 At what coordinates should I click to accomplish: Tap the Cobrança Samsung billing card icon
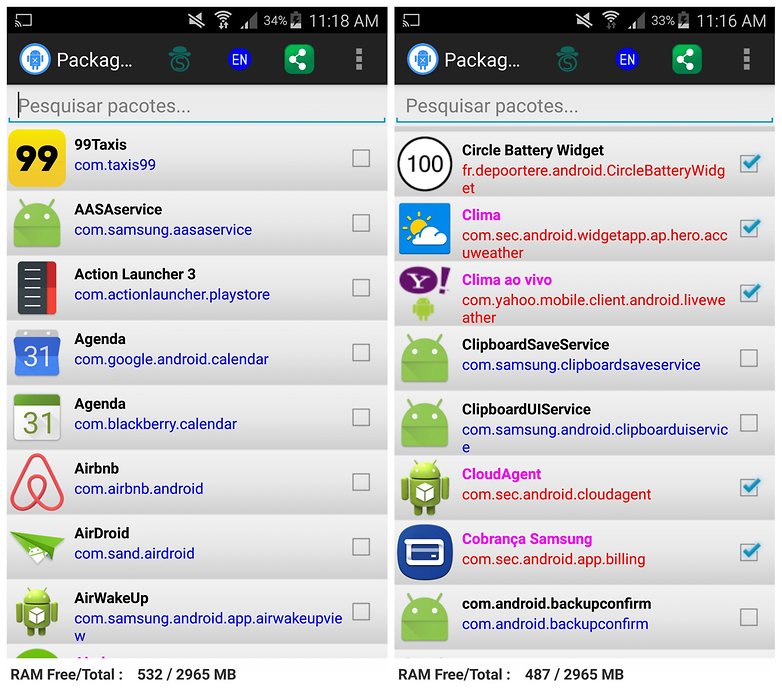pos(425,552)
